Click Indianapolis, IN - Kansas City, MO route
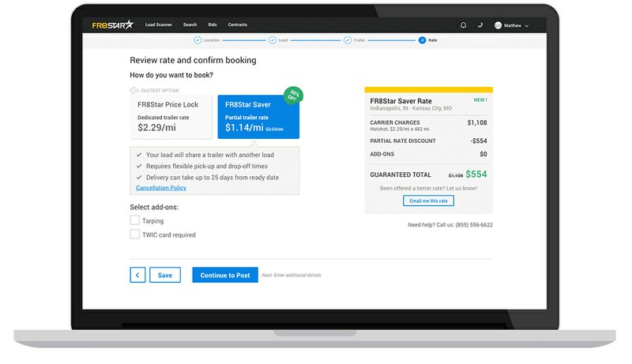The height and width of the screenshot is (364, 632). [411, 108]
